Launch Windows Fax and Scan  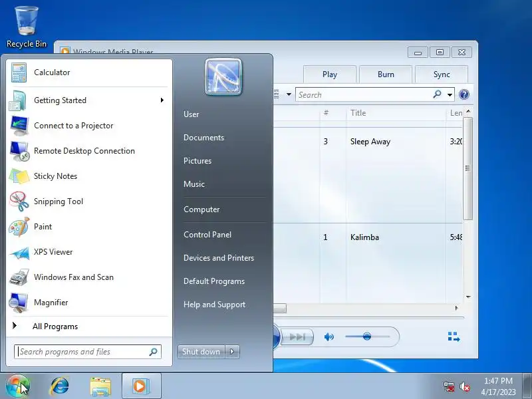click(x=89, y=277)
